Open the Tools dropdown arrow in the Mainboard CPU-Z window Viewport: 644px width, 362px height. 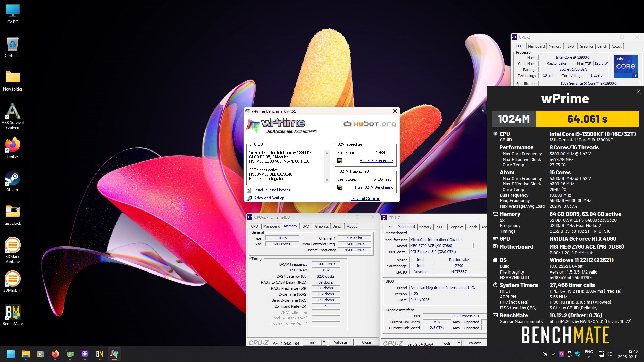point(459,343)
